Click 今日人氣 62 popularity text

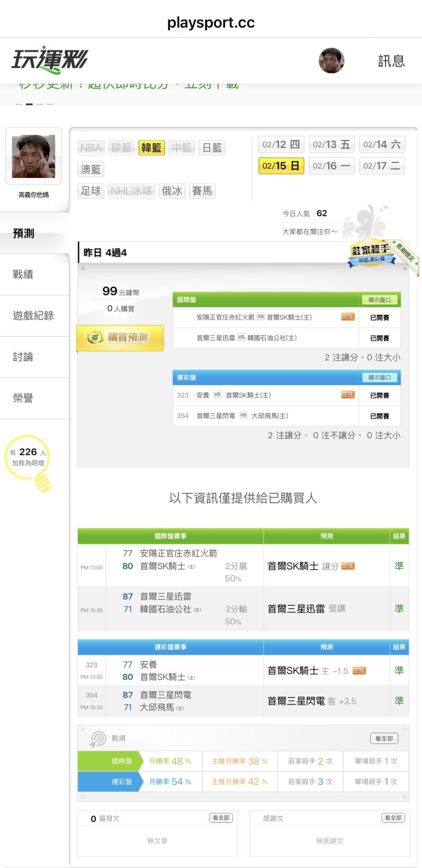305,213
